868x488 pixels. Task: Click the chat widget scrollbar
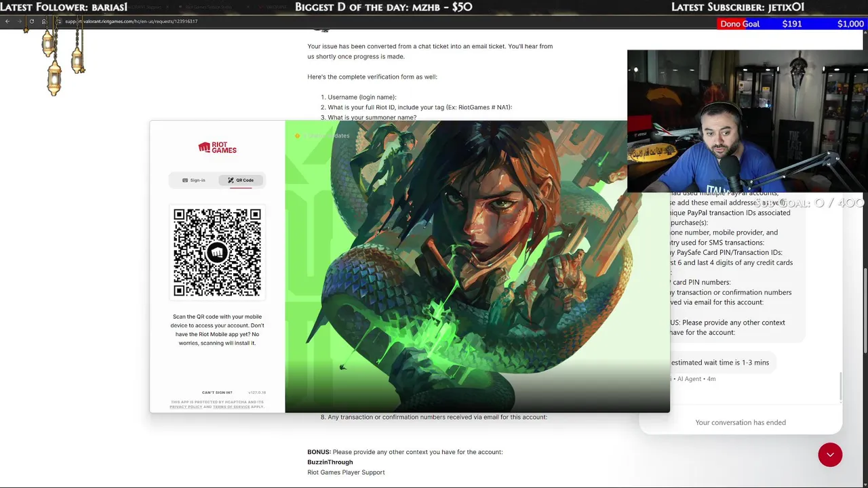pyautogui.click(x=841, y=386)
